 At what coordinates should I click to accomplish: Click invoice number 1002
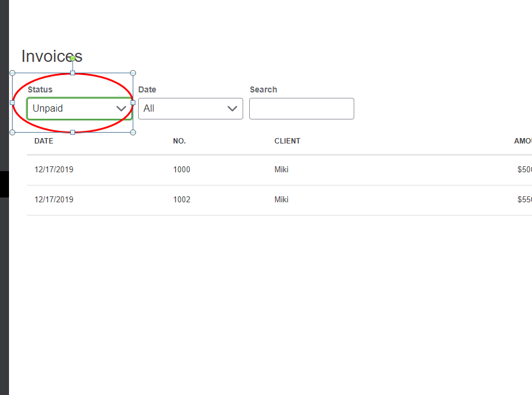click(181, 199)
